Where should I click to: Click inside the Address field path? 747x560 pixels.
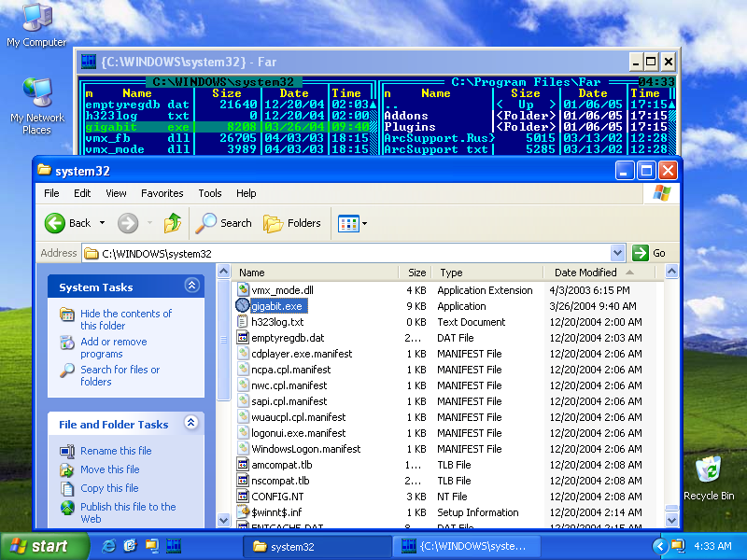point(346,253)
